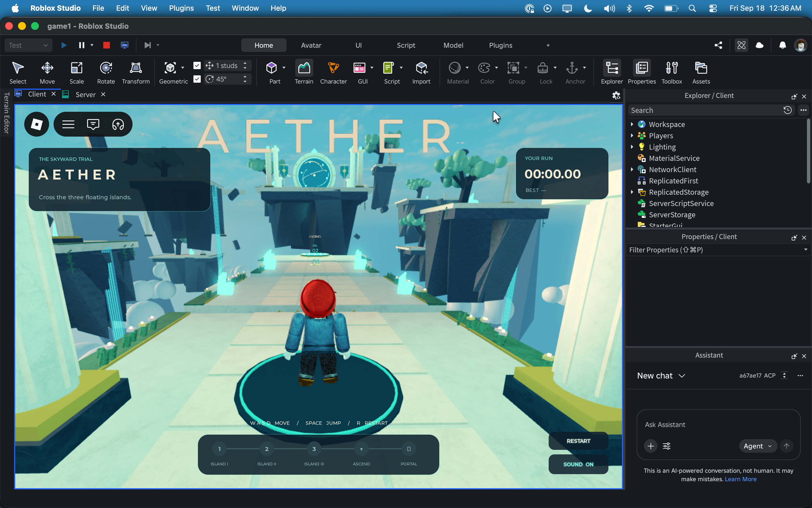Select the Rotate tool

[106, 73]
